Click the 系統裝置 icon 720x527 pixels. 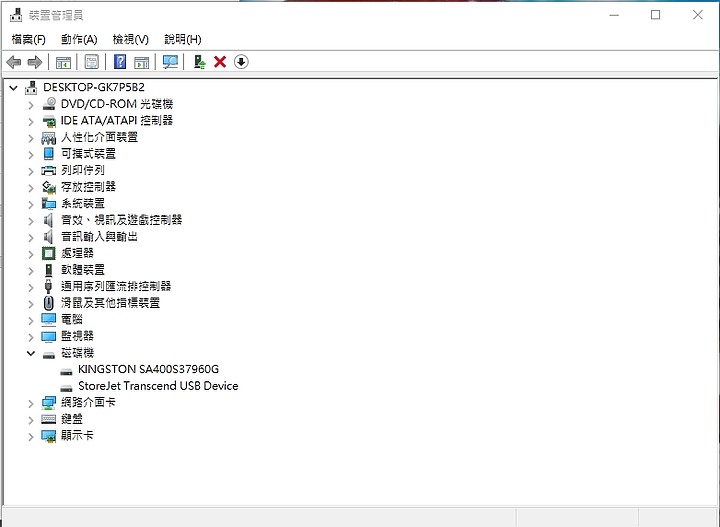click(49, 203)
